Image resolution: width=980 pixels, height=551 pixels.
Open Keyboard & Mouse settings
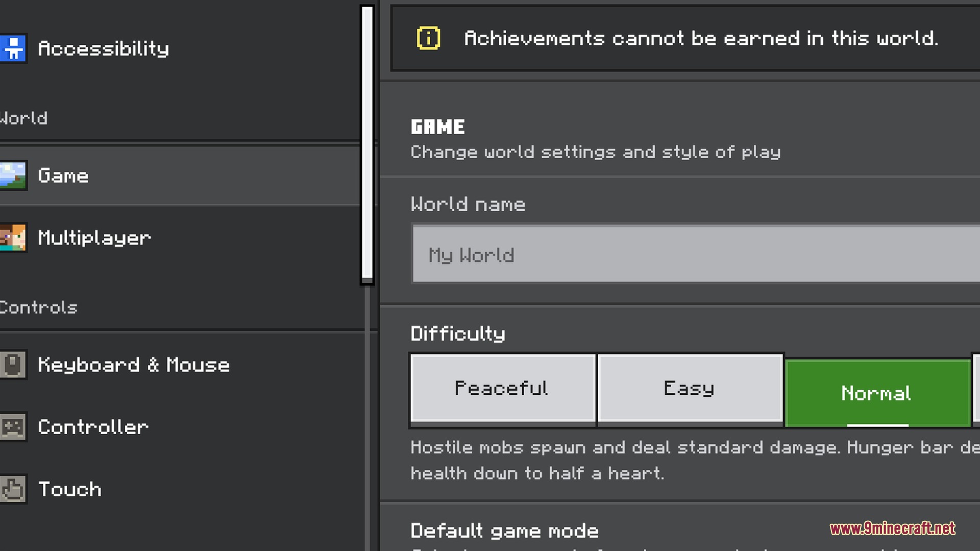(x=180, y=365)
